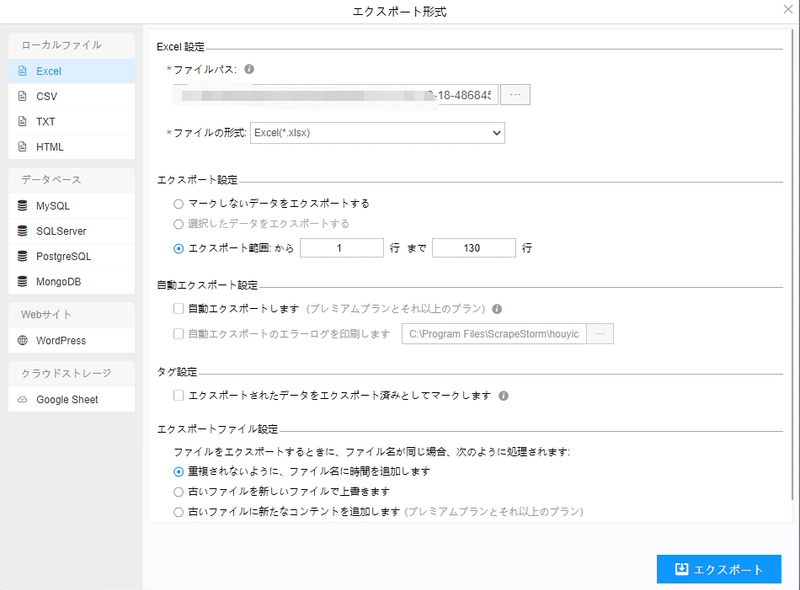
Task: Click the export range start row field
Action: [x=341, y=248]
